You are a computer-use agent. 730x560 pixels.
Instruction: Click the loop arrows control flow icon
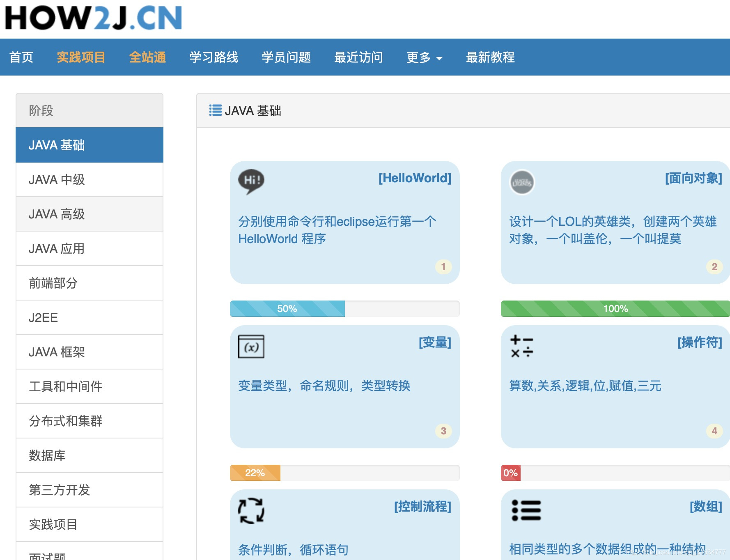coord(251,510)
